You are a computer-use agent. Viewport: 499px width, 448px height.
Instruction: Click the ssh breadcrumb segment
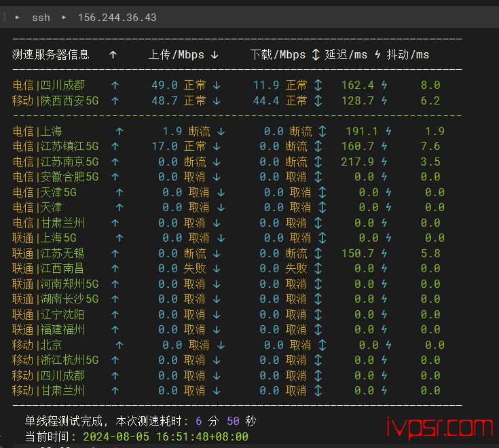tap(41, 18)
